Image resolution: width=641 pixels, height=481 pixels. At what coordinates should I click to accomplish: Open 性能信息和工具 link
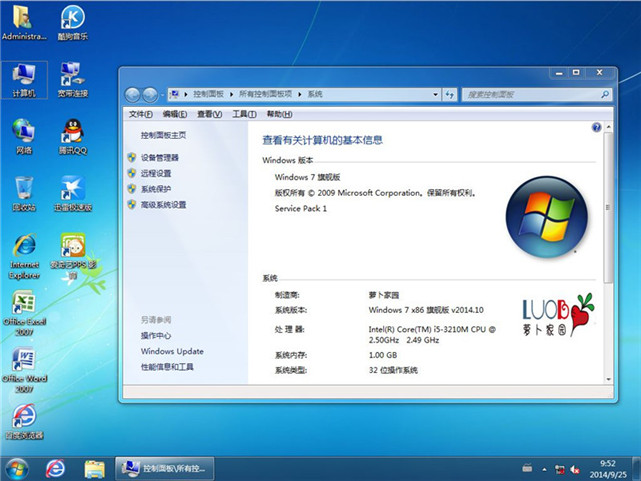(x=167, y=367)
